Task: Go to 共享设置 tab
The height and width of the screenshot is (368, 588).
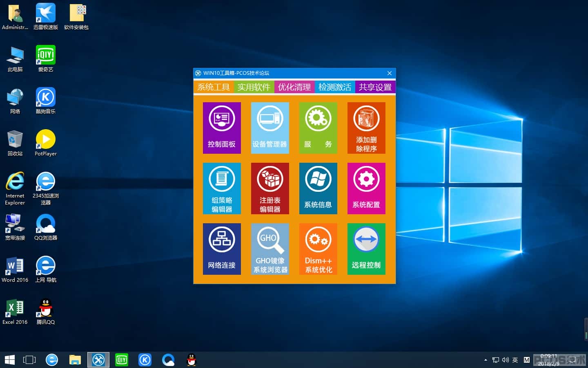Action: [x=375, y=87]
